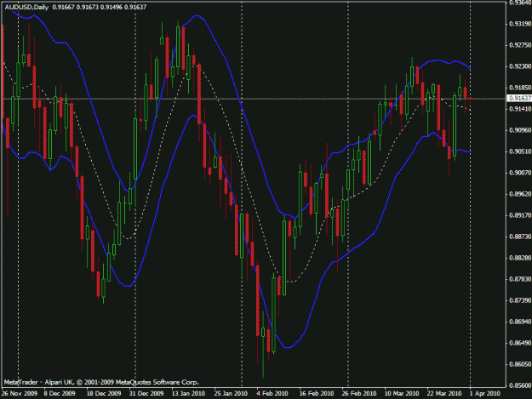Click the 0.88730 price axis label
The image size is (532, 399).
[x=520, y=237]
